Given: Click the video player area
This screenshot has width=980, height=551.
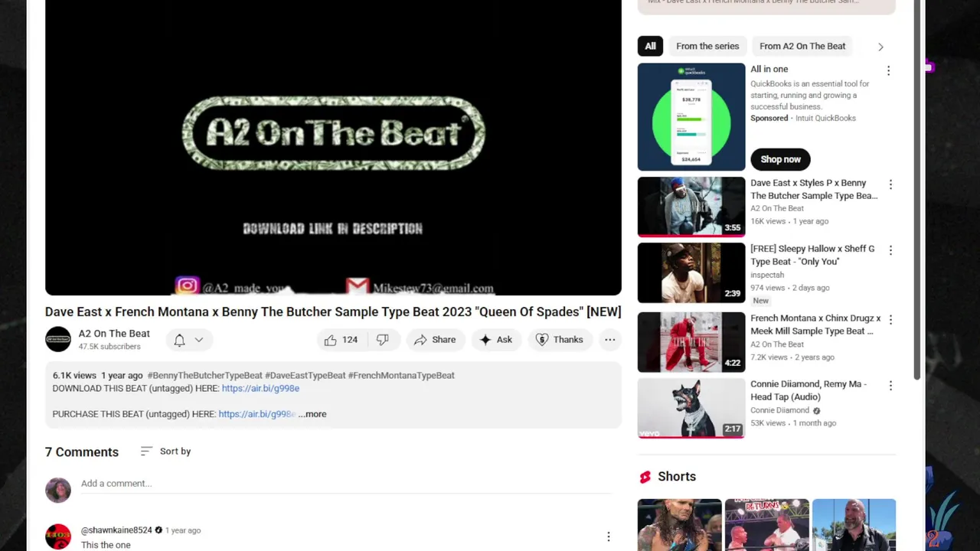Looking at the screenshot, I should [333, 147].
